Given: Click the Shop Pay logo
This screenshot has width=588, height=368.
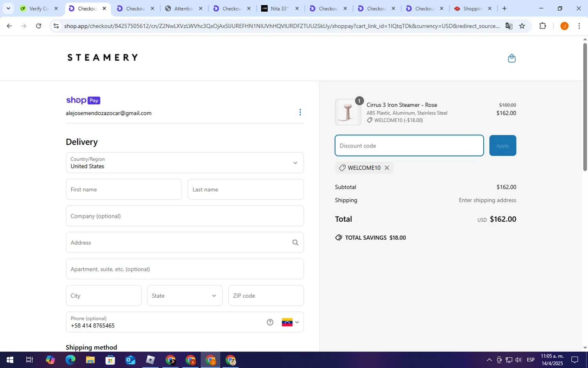Looking at the screenshot, I should tap(83, 100).
